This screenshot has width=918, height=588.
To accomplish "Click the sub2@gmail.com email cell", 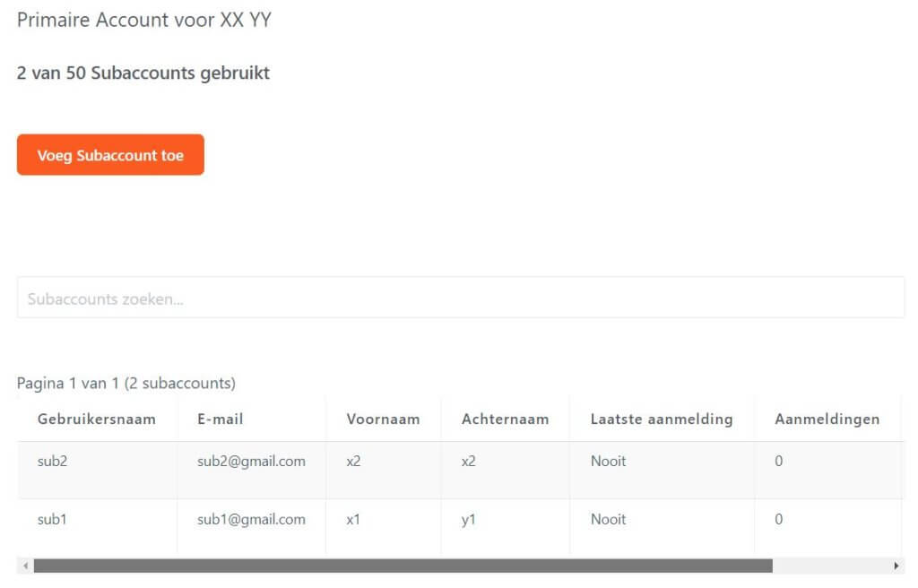I will click(x=251, y=461).
